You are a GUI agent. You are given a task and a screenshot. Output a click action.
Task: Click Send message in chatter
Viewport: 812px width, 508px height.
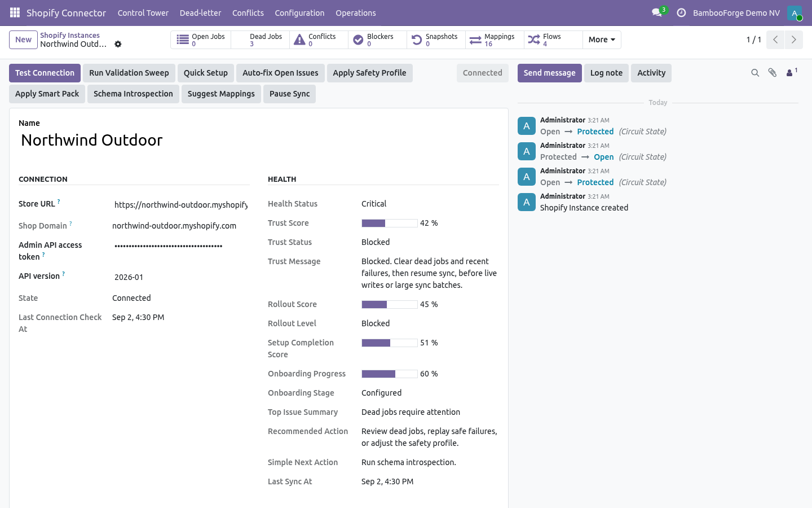pyautogui.click(x=549, y=73)
